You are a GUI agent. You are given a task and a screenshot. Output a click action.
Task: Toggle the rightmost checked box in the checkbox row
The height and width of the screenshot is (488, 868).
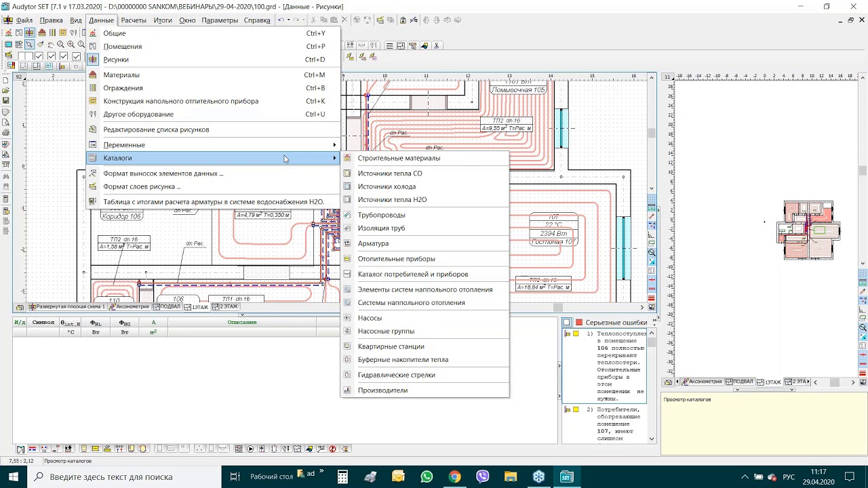76,56
